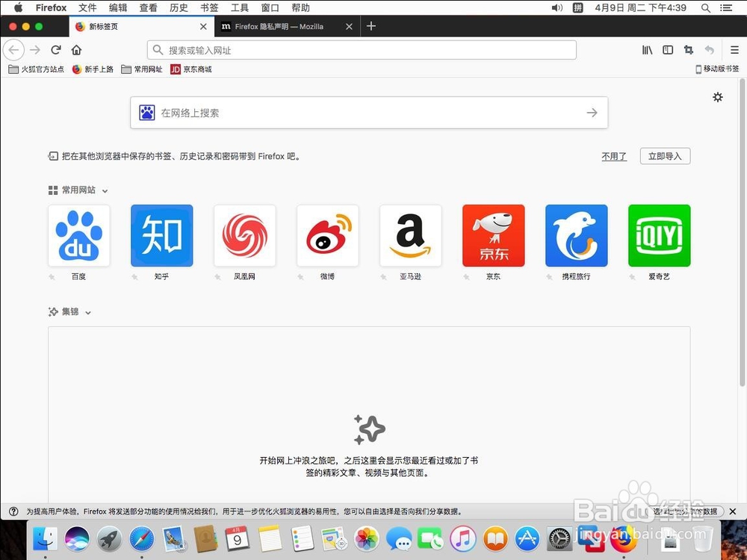Open the 文件 menu
Image resolution: width=747 pixels, height=560 pixels.
(87, 7)
